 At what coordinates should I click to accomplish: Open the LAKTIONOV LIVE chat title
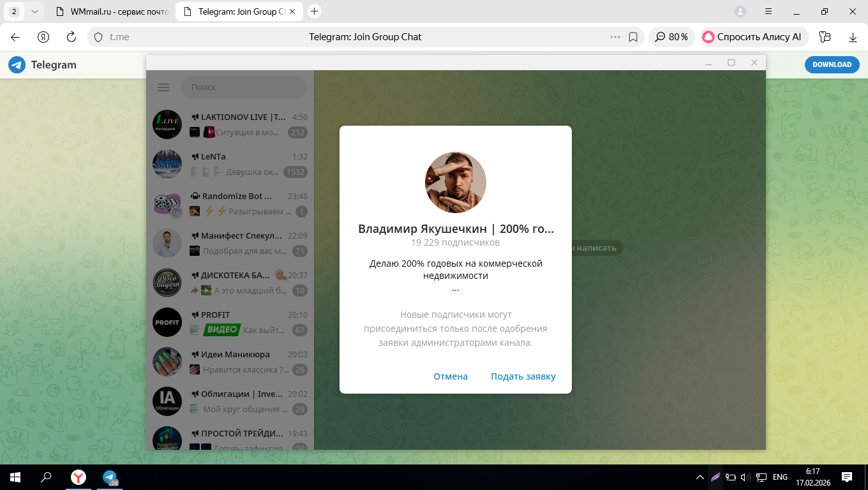[244, 117]
